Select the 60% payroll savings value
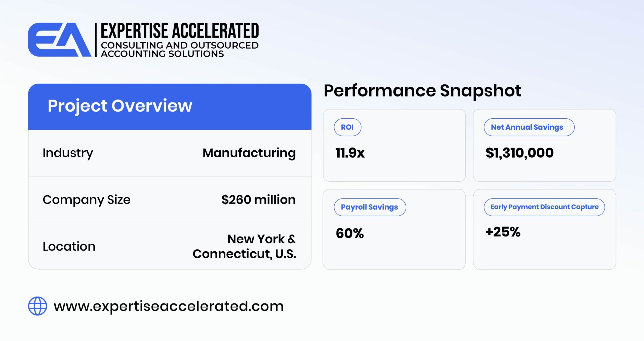 [350, 233]
